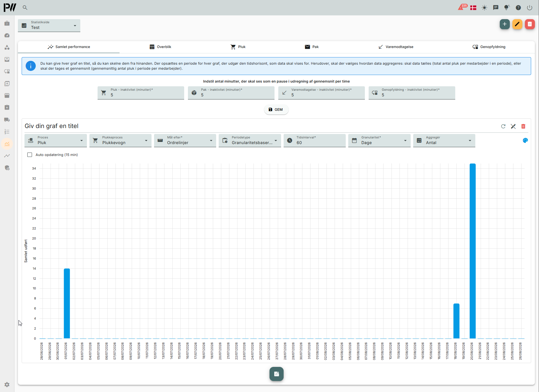539x392 pixels.
Task: Select the Samlet performance tab
Action: tap(69, 47)
